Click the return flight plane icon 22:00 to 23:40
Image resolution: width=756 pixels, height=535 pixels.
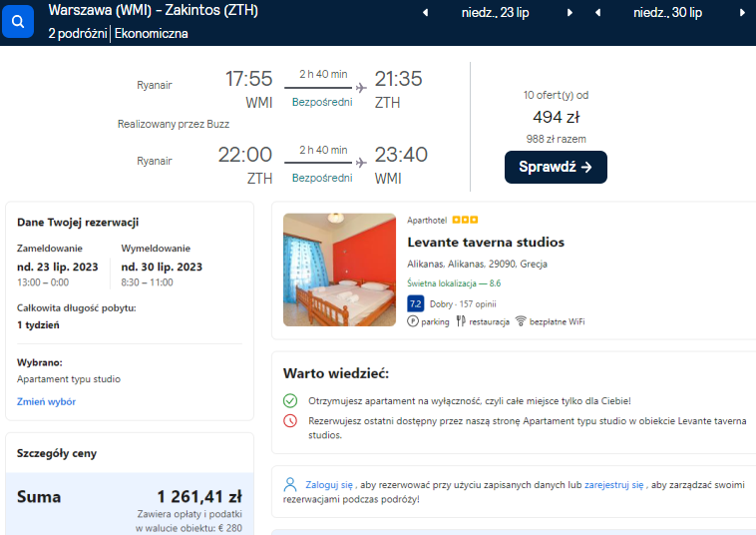[x=361, y=163]
